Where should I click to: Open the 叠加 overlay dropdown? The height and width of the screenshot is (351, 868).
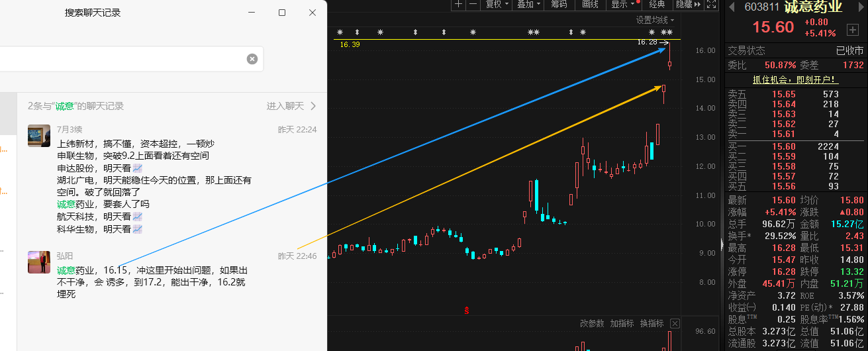(x=528, y=4)
